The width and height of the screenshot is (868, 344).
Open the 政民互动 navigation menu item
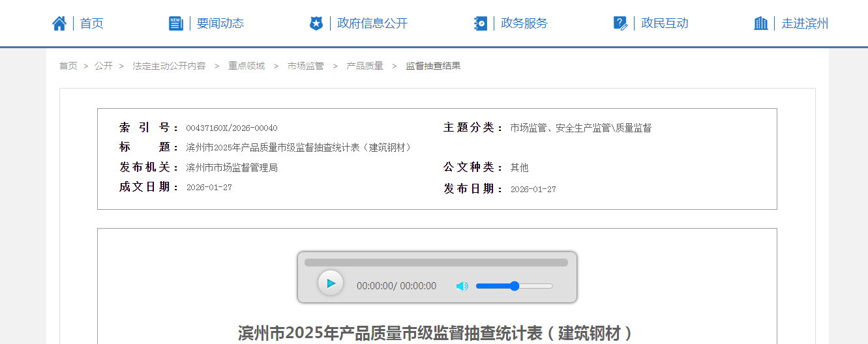pos(665,23)
